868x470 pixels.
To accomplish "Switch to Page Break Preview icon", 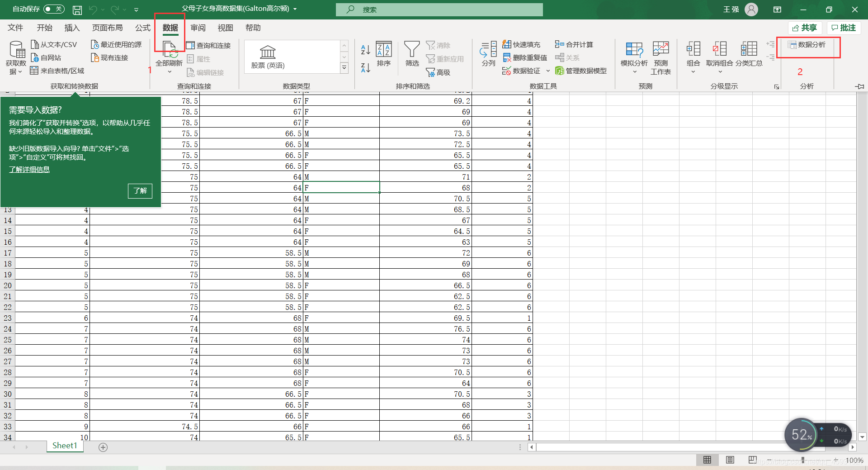I will tap(752, 460).
